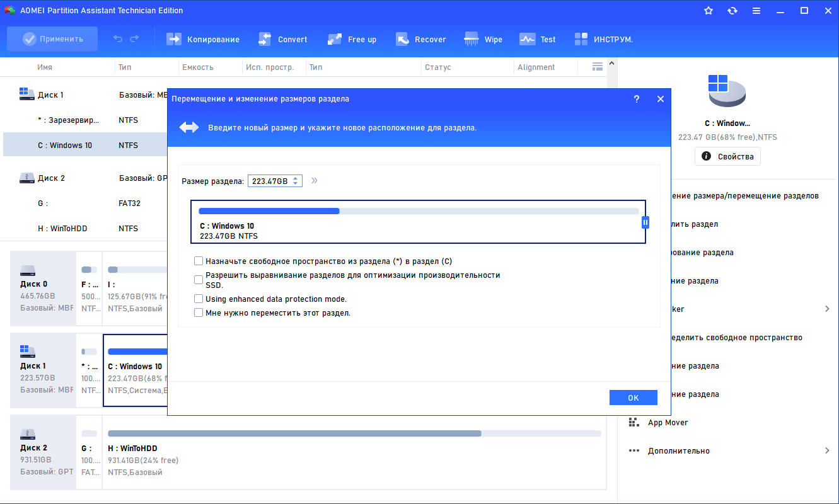Close the resize partition dialog
Viewport: 839px width, 504px height.
point(661,99)
